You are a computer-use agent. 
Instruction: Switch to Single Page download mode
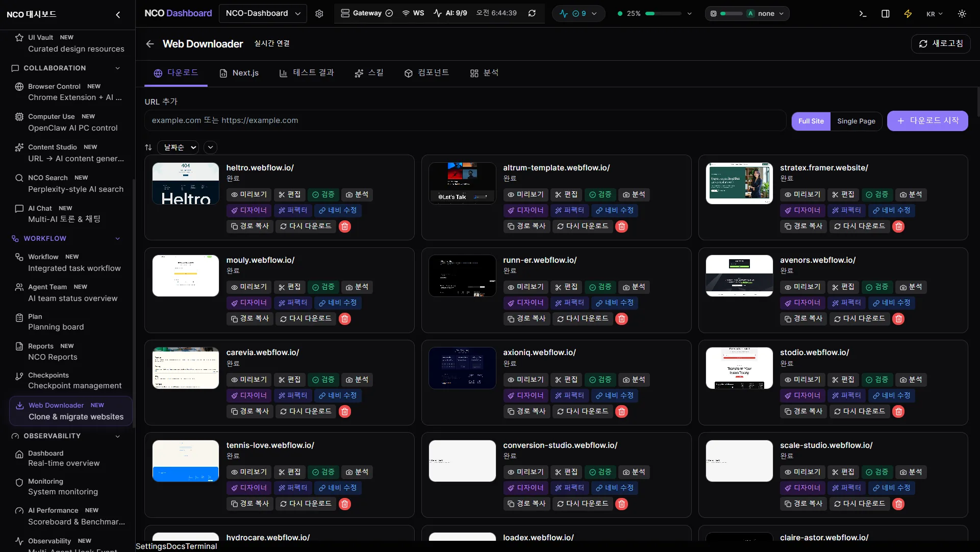pyautogui.click(x=856, y=121)
